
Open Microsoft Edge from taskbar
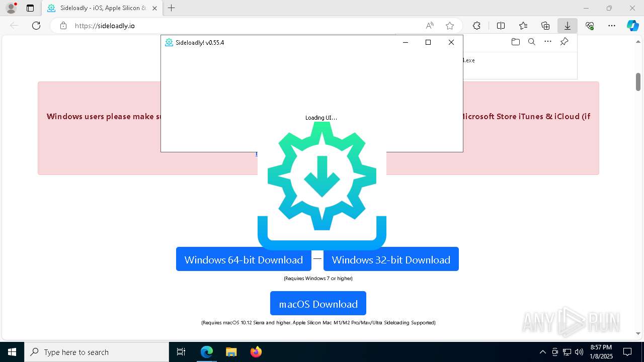[207, 352]
